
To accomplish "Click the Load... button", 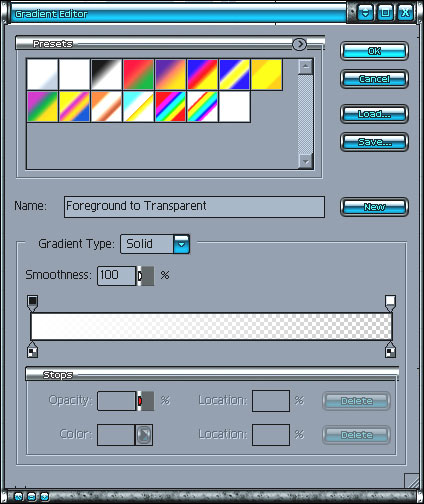I will 374,114.
